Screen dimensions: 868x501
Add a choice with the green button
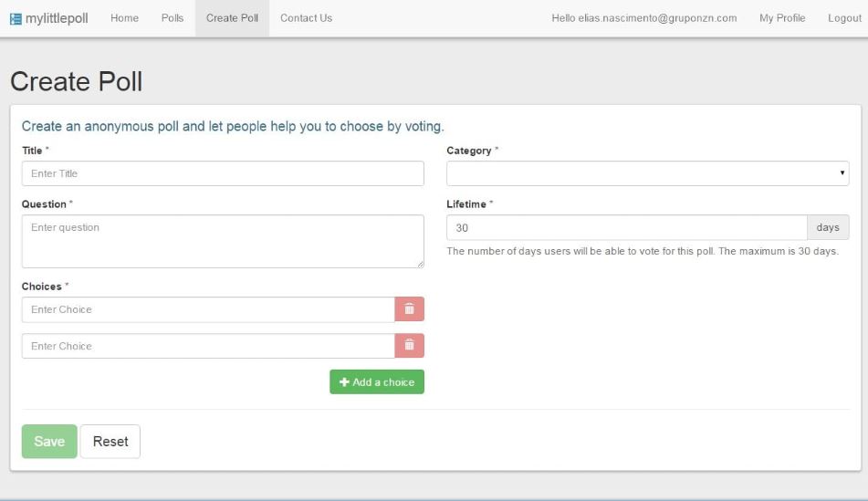pos(377,382)
